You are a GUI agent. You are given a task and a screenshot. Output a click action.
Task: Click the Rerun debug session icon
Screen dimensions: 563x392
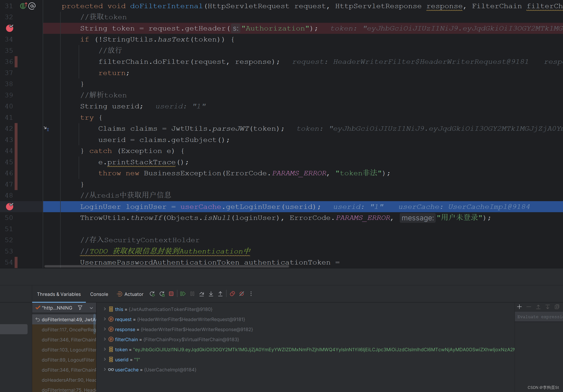point(152,294)
